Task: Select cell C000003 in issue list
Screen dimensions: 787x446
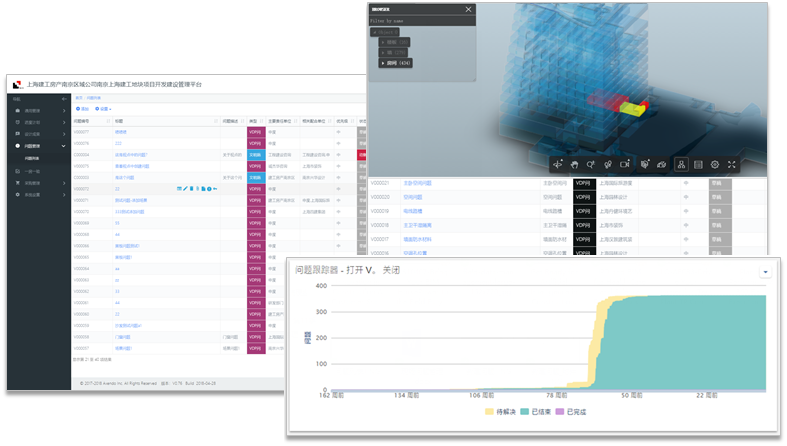Action: (x=92, y=178)
